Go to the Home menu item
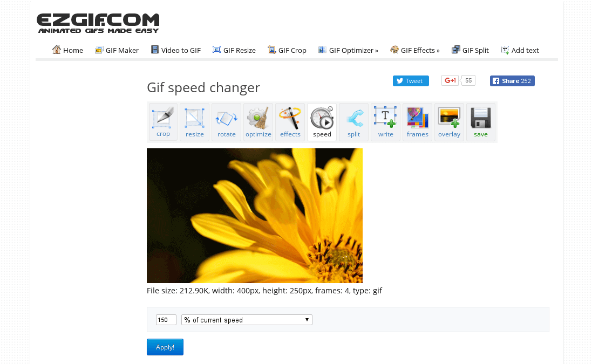The image size is (592, 364). [x=67, y=50]
